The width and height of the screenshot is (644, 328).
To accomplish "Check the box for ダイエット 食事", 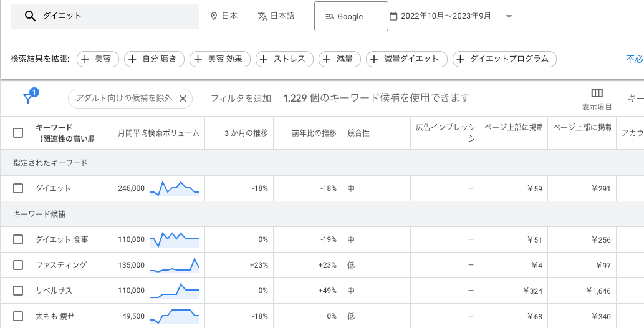I will [x=18, y=239].
